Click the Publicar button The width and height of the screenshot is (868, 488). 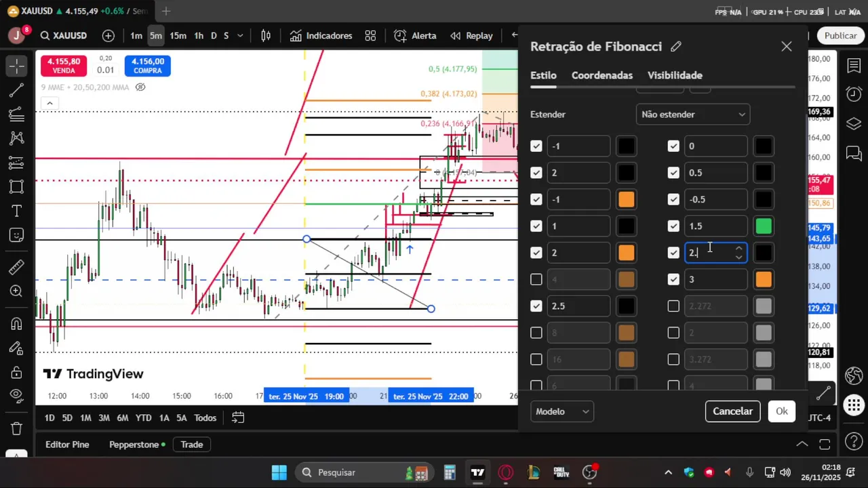841,35
